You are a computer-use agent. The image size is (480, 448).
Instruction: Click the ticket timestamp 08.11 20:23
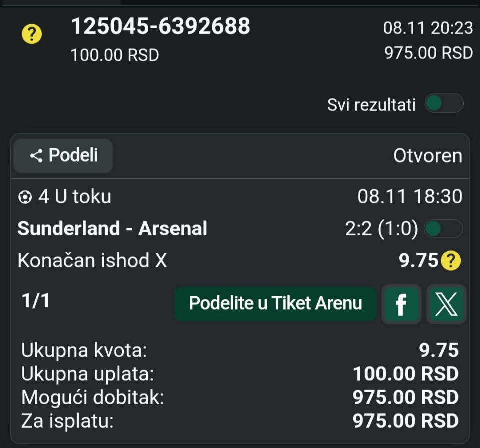(x=428, y=28)
